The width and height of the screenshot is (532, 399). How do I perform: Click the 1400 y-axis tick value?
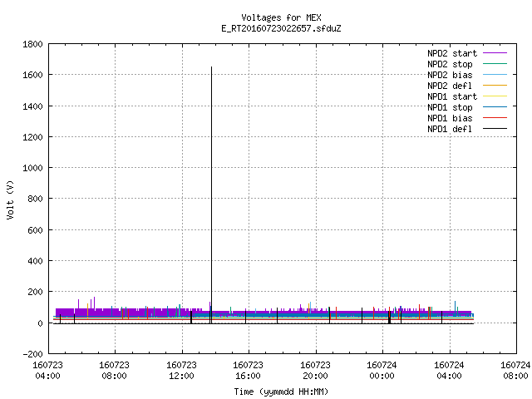(33, 106)
